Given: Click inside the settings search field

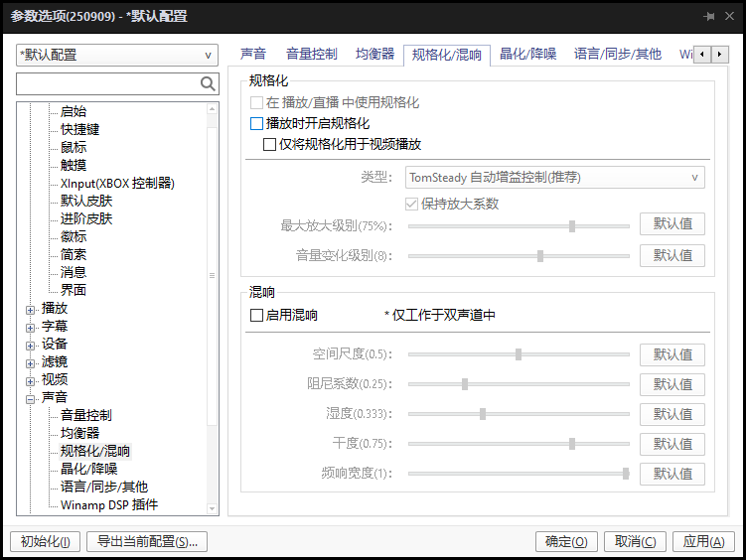Looking at the screenshot, I should (107, 84).
